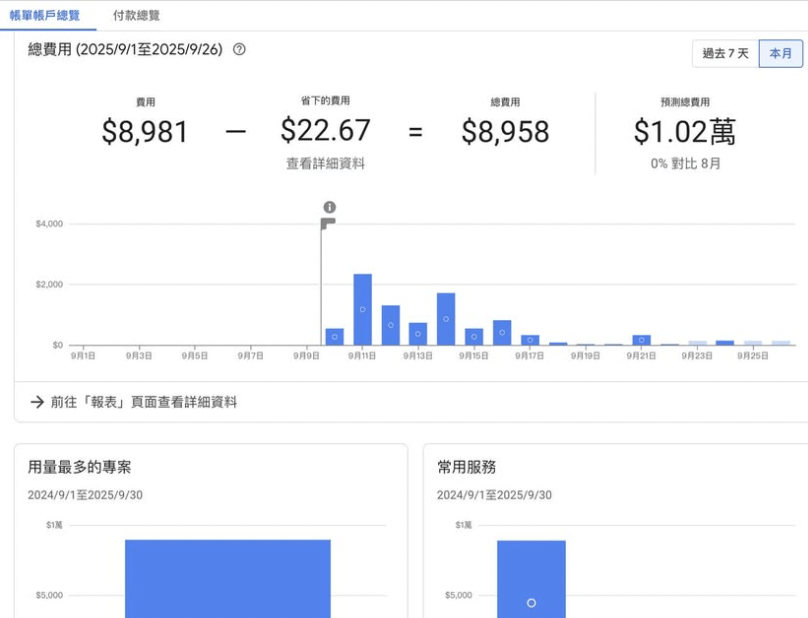Open the 付款總覽 tab

(137, 15)
